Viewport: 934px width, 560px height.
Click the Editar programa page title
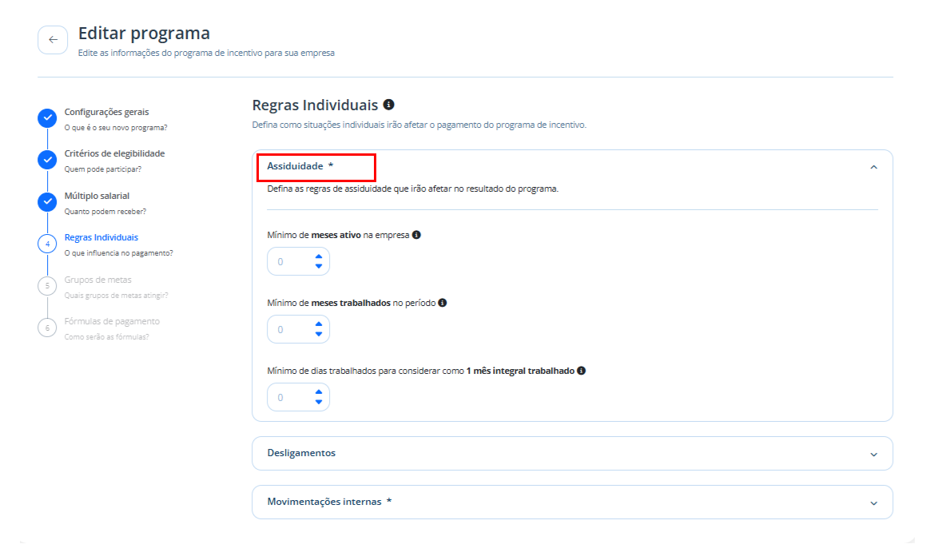[x=144, y=33]
